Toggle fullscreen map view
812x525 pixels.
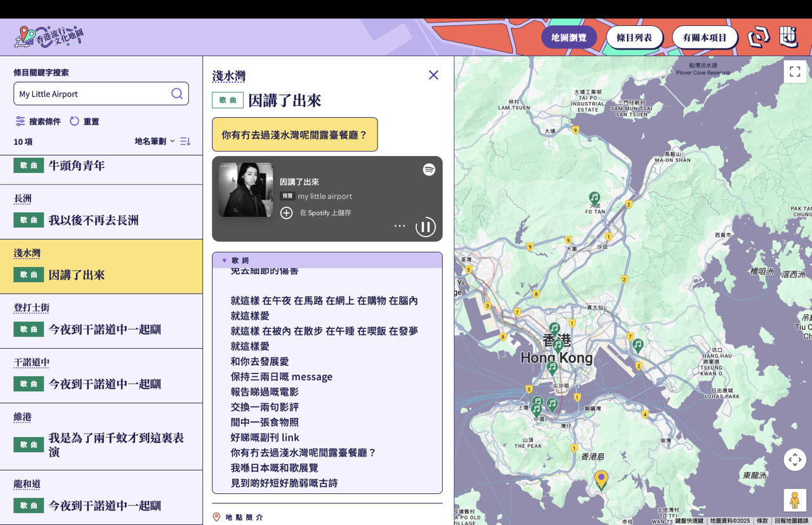point(794,72)
